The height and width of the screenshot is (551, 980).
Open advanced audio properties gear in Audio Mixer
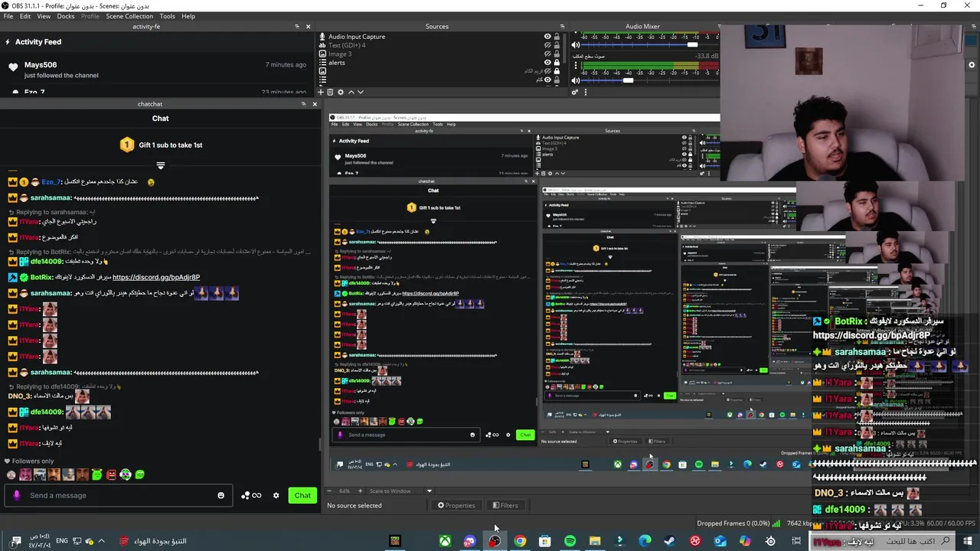[575, 92]
